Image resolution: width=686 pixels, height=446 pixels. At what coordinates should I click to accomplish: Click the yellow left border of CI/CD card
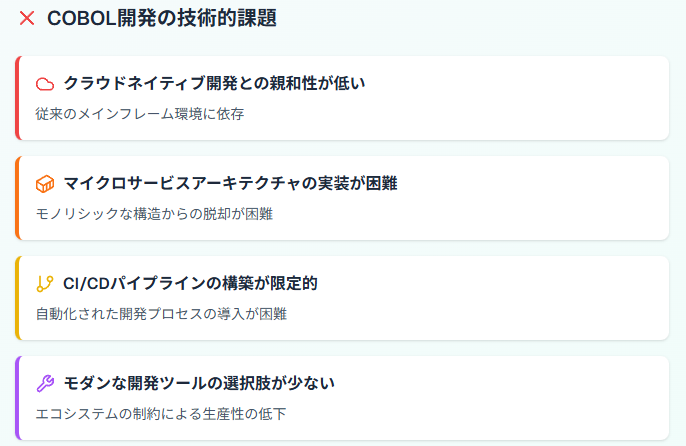click(x=18, y=298)
